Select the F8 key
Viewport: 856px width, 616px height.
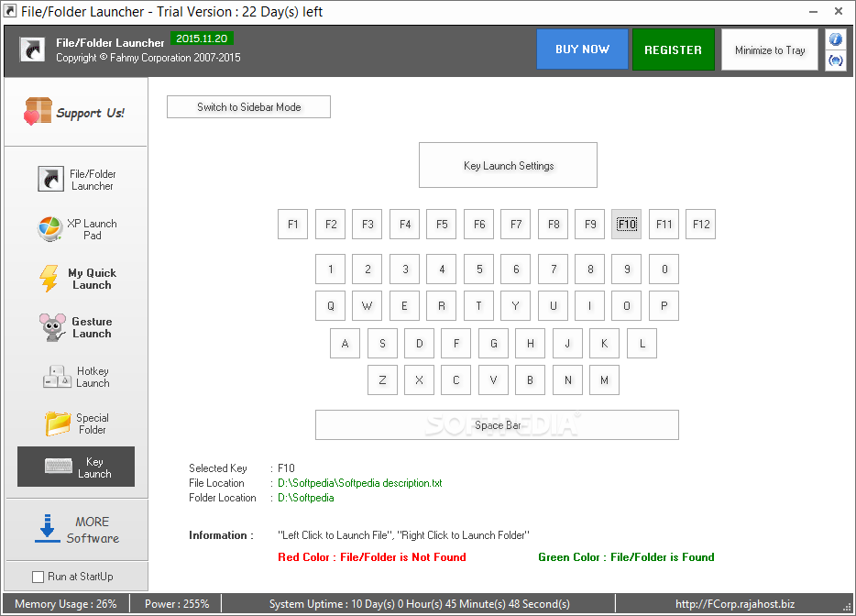(553, 224)
